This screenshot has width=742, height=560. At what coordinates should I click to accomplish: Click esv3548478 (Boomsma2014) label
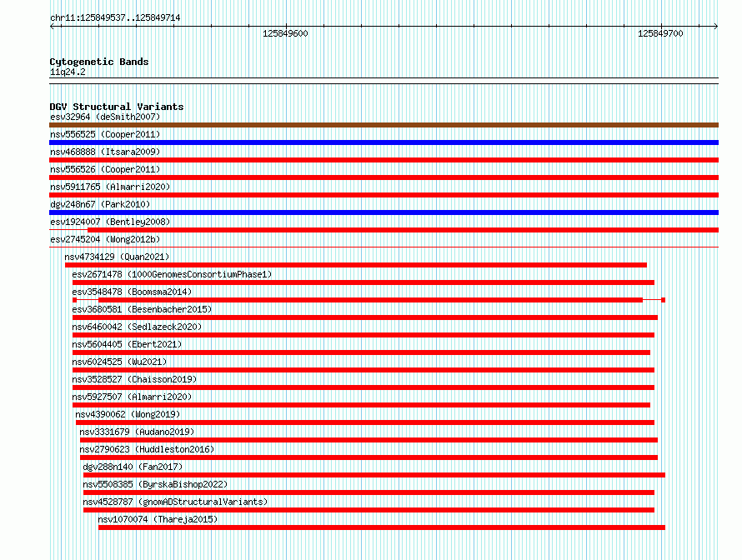pos(132,292)
